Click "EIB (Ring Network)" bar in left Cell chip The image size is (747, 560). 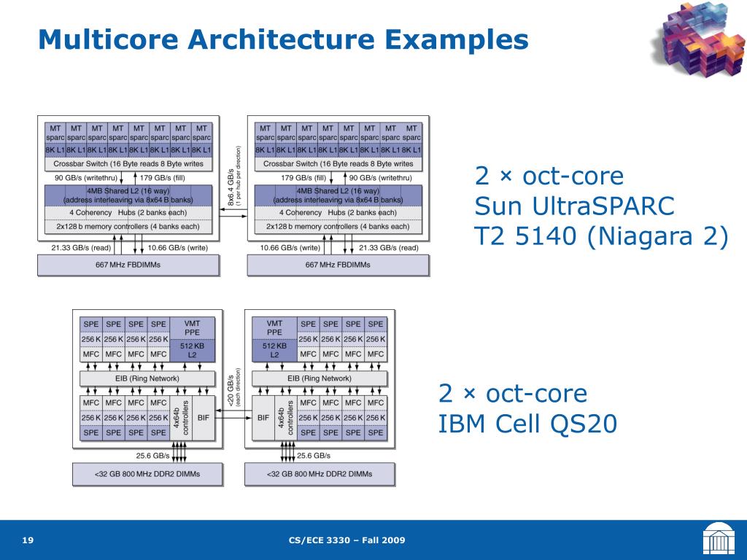click(147, 378)
